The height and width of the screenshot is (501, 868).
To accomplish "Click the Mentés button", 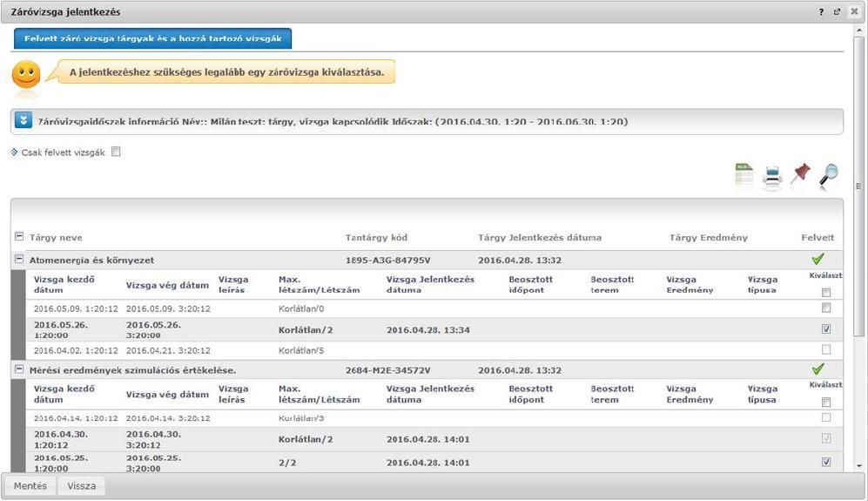I will point(30,486).
